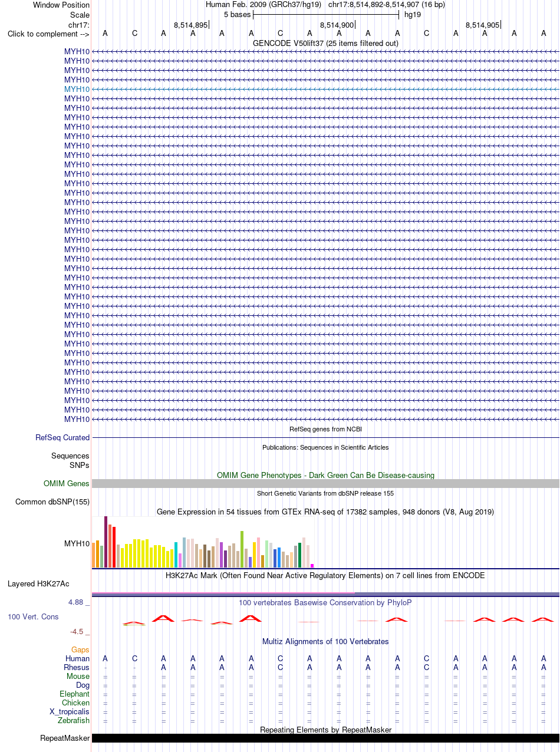Select the '100 Vert. Cons' track label
This screenshot has width=560, height=752.
coord(33,616)
